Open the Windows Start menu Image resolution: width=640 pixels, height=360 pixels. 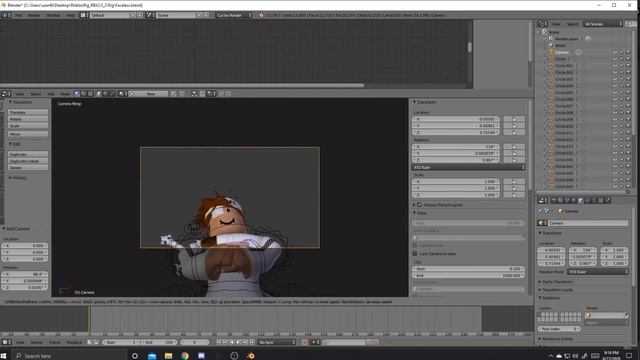tap(4, 356)
